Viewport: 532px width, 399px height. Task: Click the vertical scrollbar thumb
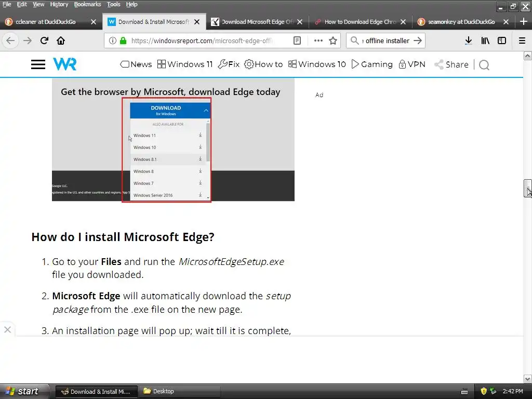[528, 188]
